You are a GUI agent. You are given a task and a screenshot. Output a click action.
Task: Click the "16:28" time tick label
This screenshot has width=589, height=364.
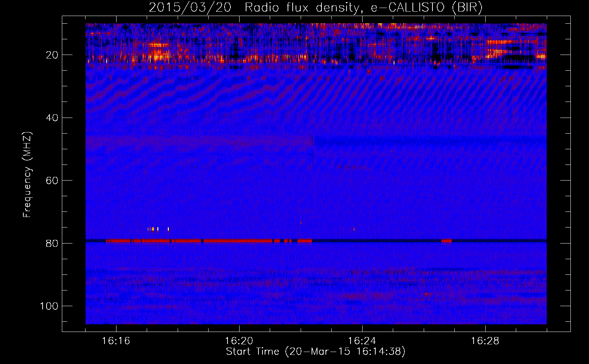(485, 341)
